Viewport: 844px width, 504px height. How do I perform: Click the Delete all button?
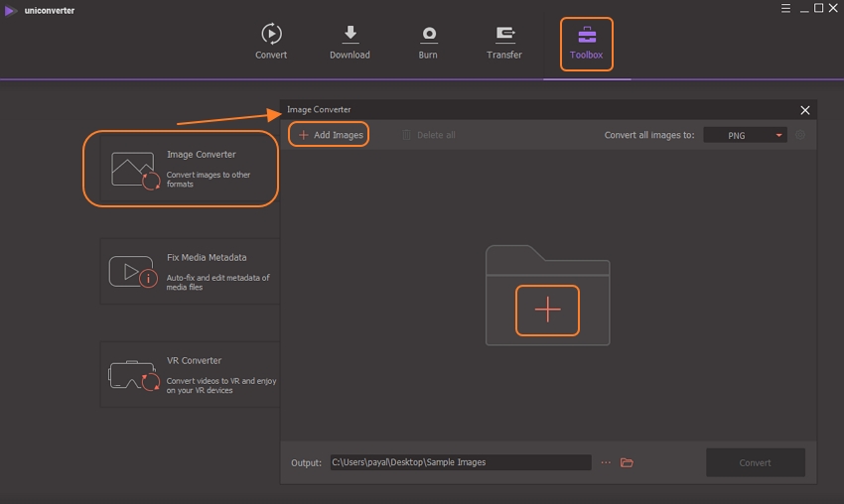pyautogui.click(x=429, y=135)
